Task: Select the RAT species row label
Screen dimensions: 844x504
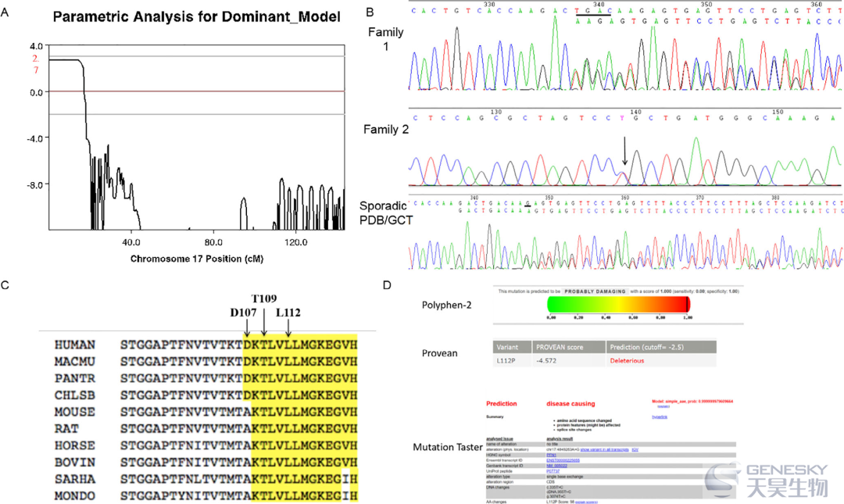Action: (66, 429)
